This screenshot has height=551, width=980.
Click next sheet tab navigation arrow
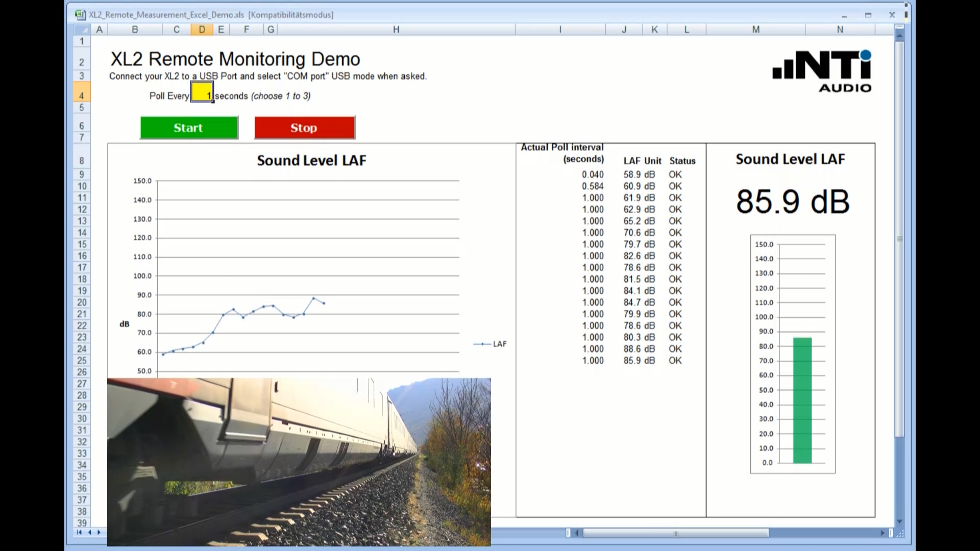[x=99, y=532]
